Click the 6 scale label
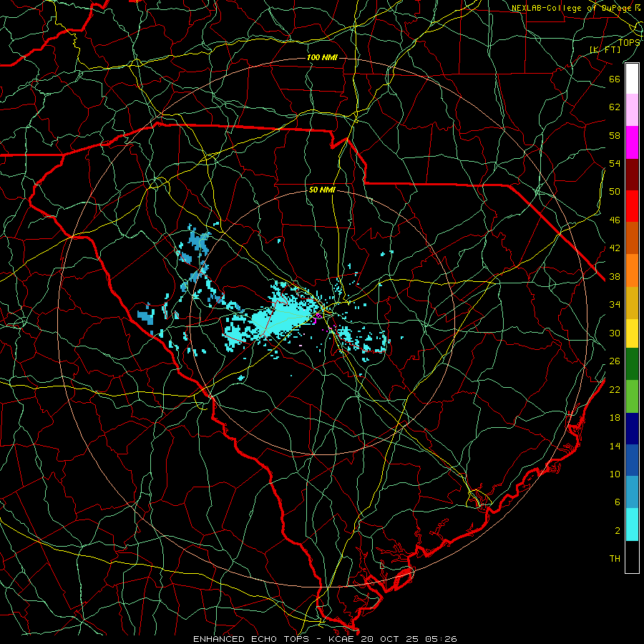The image size is (644, 644). (617, 502)
